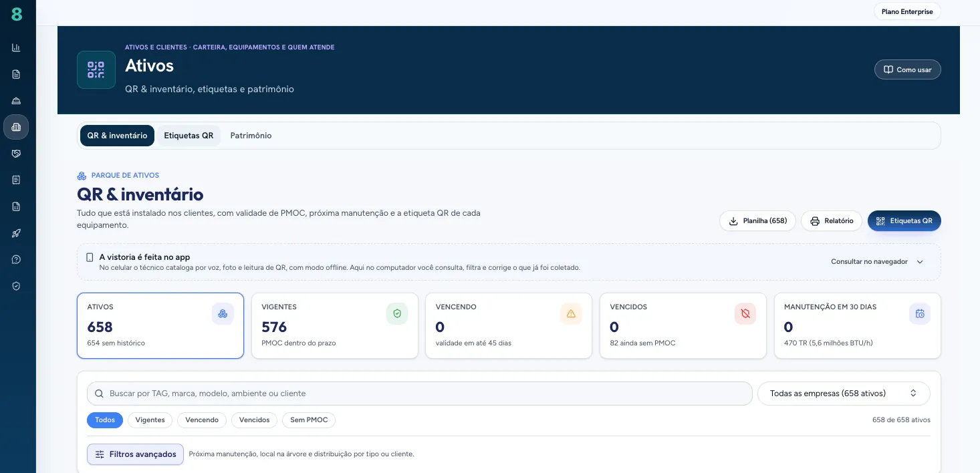This screenshot has width=980, height=473.
Task: Click the 'Como usar' button
Action: (908, 69)
